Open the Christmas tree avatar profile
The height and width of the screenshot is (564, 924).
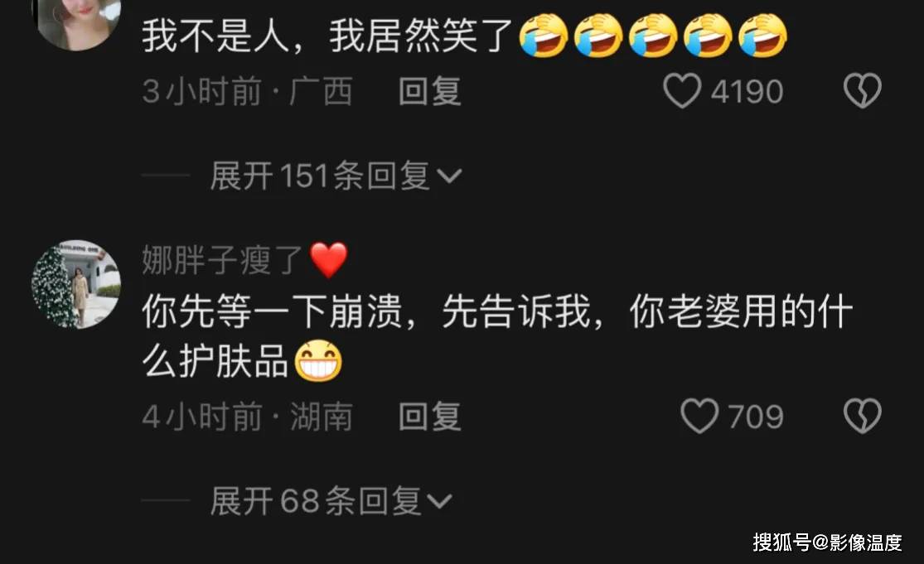pos(76,284)
